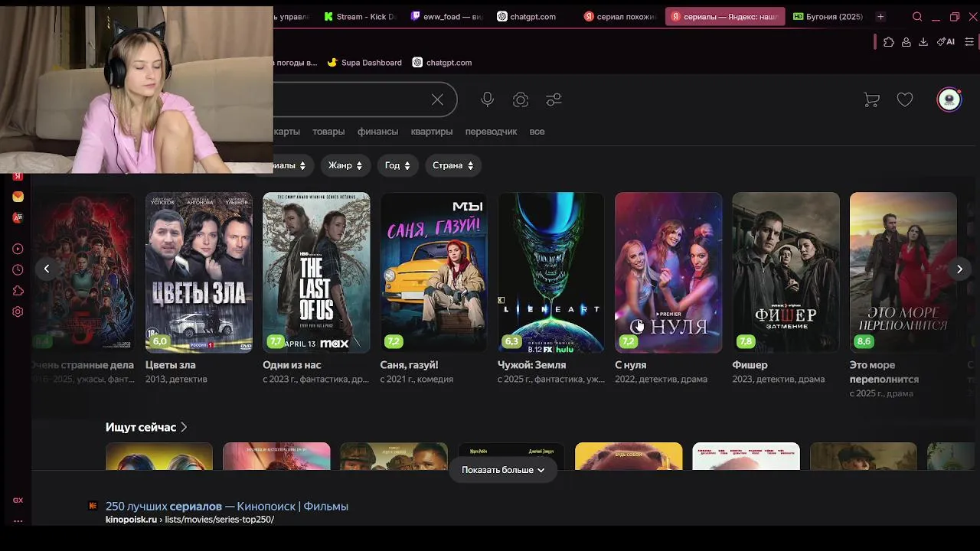The height and width of the screenshot is (551, 980).
Task: Open the Год filter dropdown
Action: (x=397, y=165)
